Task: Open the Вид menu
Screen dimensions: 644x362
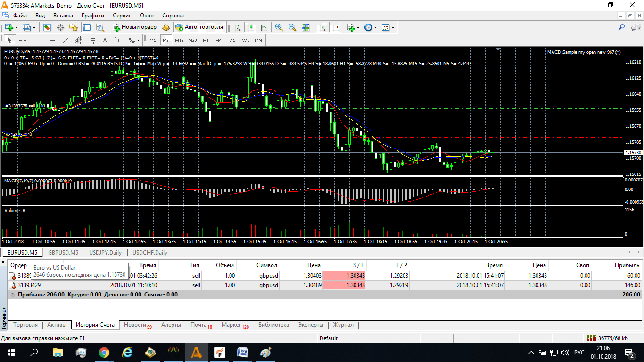Action: click(40, 16)
